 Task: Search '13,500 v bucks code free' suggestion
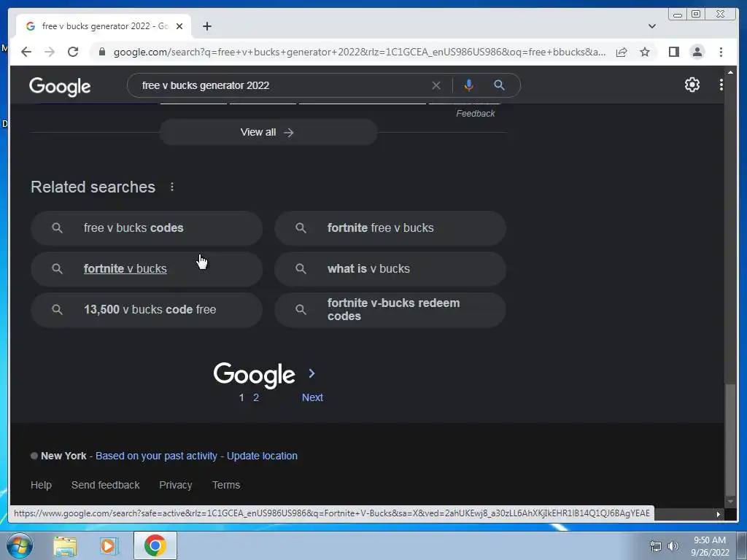tap(146, 310)
